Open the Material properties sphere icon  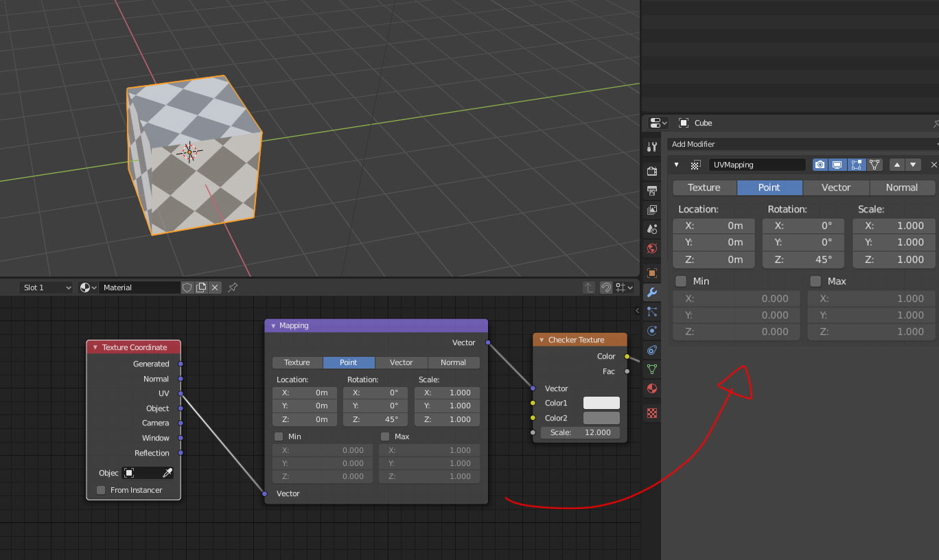[x=652, y=388]
